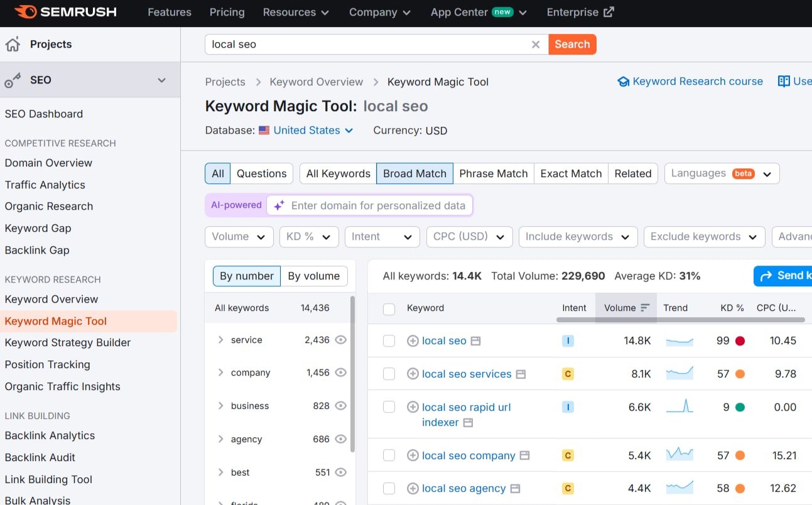Viewport: 812px width, 505px height.
Task: Add 'local seo services' with plus icon
Action: (x=413, y=374)
